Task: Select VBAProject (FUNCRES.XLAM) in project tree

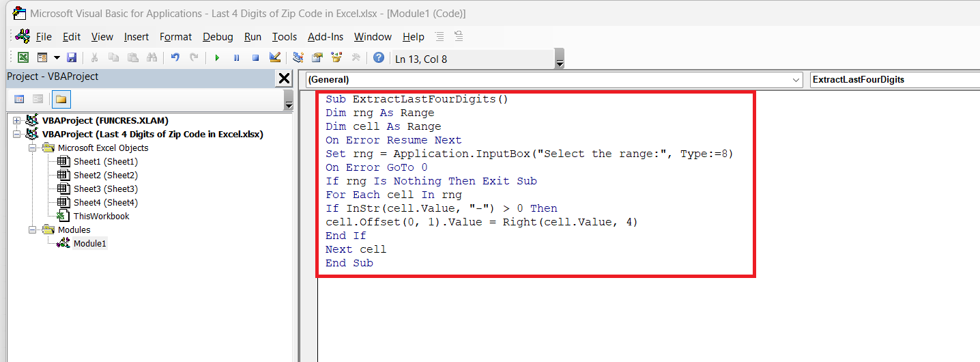Action: [x=105, y=121]
